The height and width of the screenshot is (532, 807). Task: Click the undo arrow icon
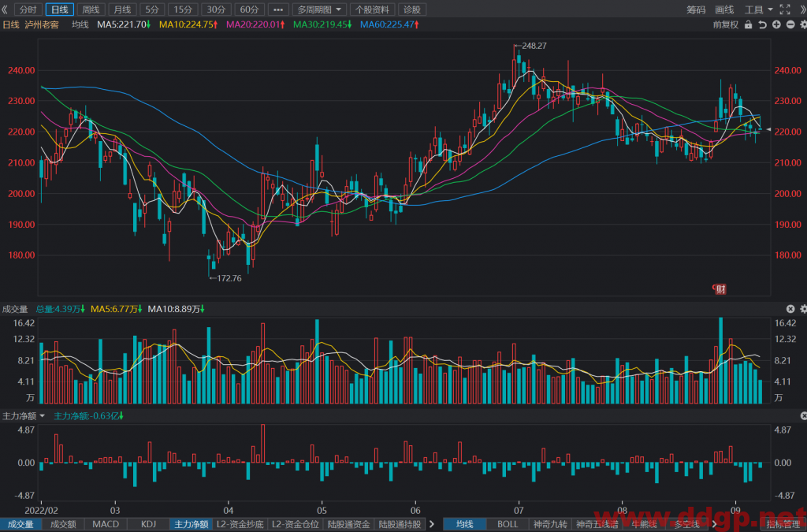(762, 24)
